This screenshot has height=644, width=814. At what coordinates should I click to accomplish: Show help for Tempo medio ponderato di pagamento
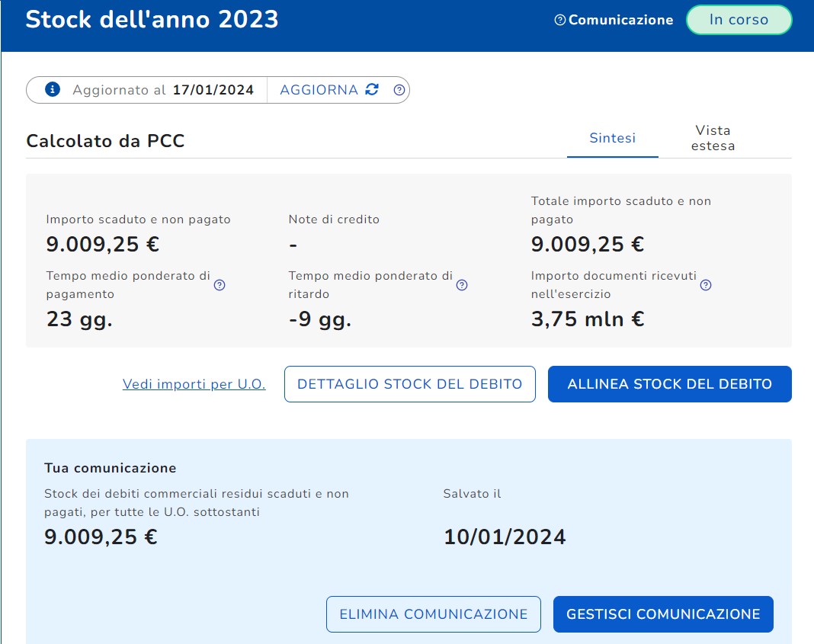tap(220, 285)
